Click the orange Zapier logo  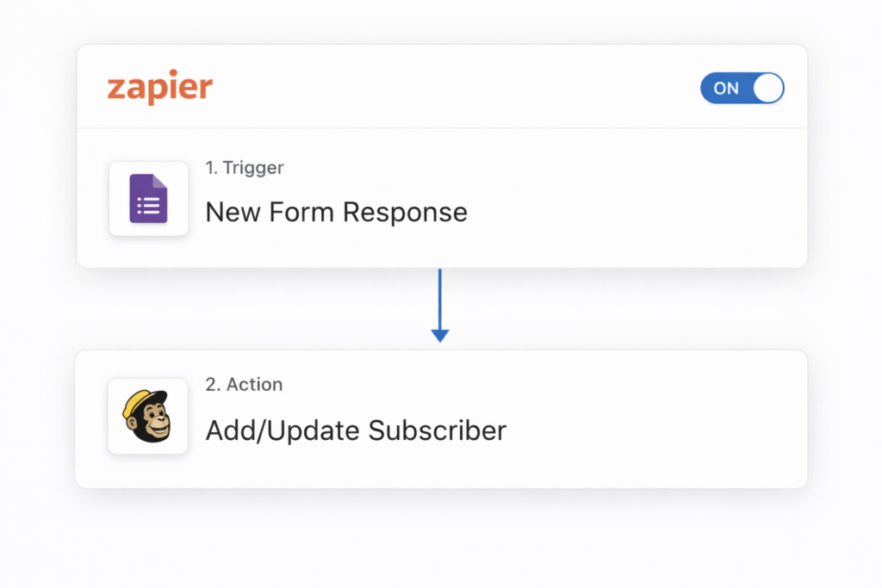click(159, 87)
